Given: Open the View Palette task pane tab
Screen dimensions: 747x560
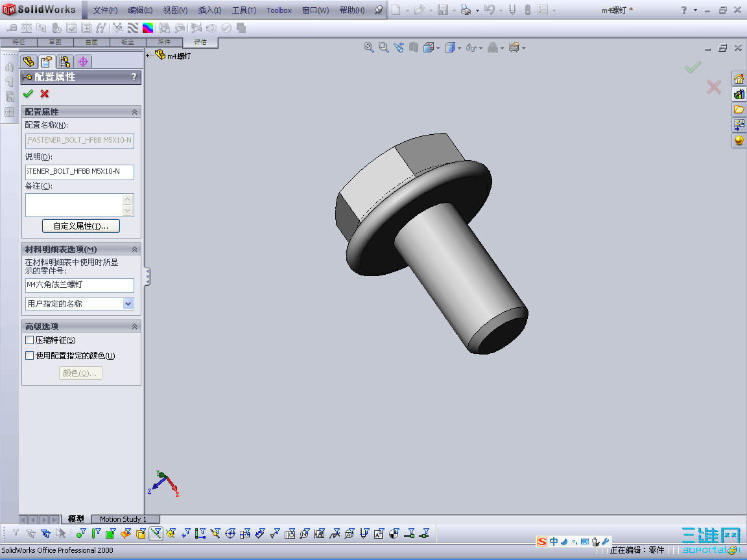Looking at the screenshot, I should click(x=739, y=124).
